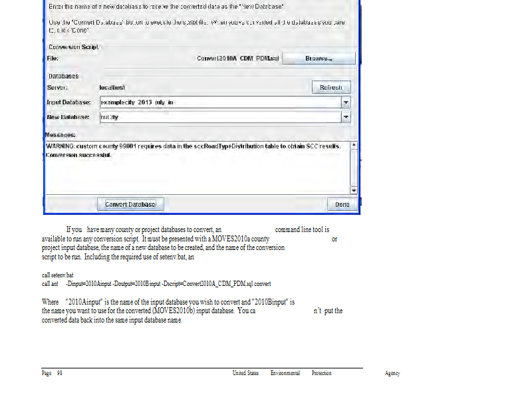The image size is (532, 411).
Task: Click the Conversion successful message line
Action: pyautogui.click(x=79, y=154)
